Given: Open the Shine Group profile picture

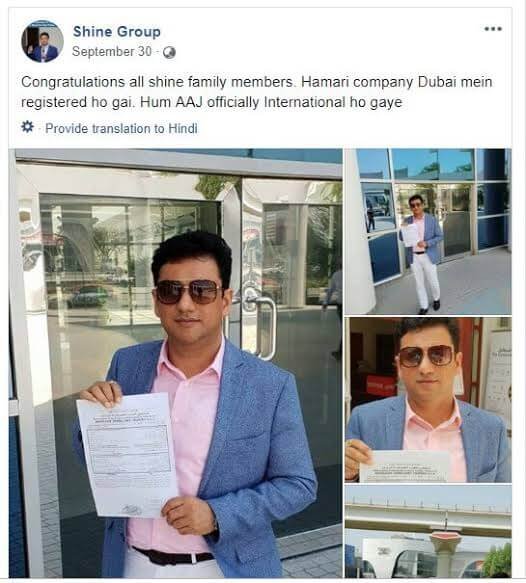Looking at the screenshot, I should [42, 41].
